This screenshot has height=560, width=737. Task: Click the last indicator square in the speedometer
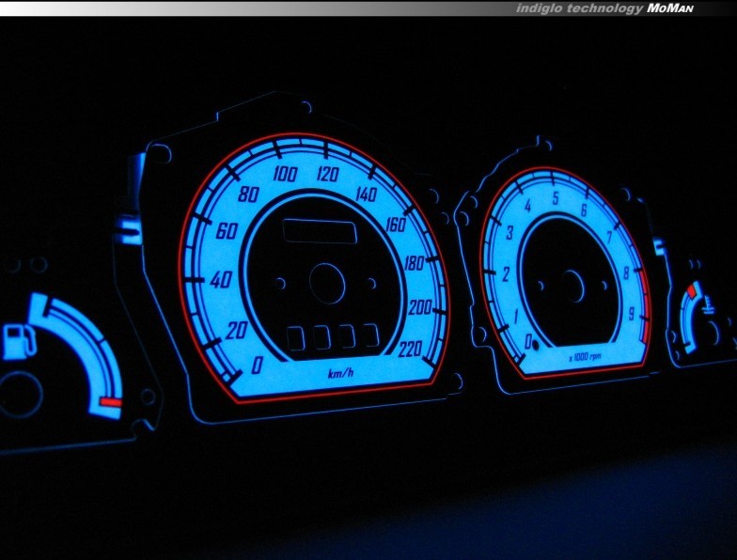[x=370, y=334]
